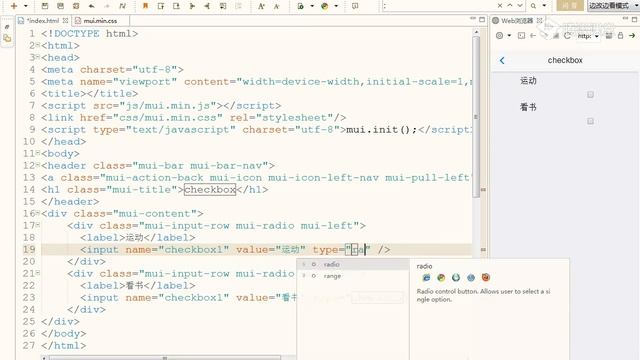
Task: Click the Save As toolbar icon
Action: click(60, 6)
